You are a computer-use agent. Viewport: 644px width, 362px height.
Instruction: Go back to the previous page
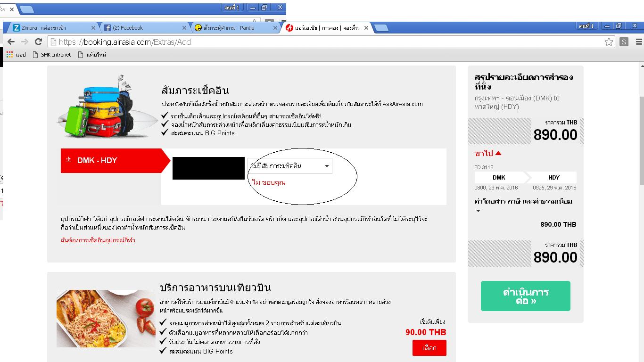[11, 42]
